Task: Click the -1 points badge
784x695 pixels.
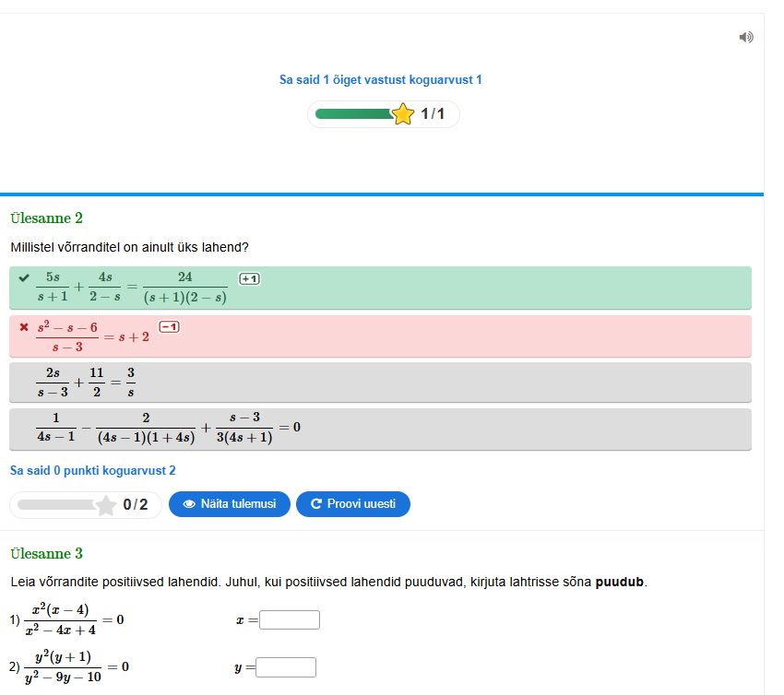Action: click(x=169, y=326)
